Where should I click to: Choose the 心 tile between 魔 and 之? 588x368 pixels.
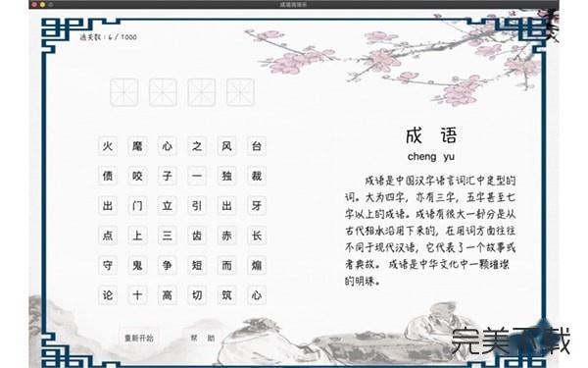click(168, 146)
